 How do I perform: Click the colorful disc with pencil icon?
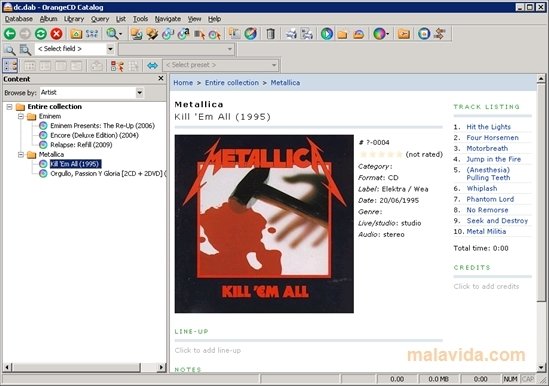point(251,34)
